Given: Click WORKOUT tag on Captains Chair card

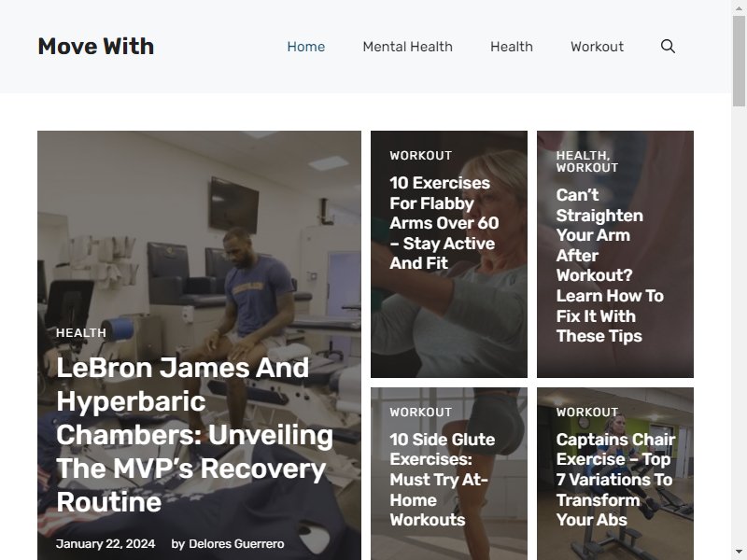Looking at the screenshot, I should pyautogui.click(x=587, y=413).
